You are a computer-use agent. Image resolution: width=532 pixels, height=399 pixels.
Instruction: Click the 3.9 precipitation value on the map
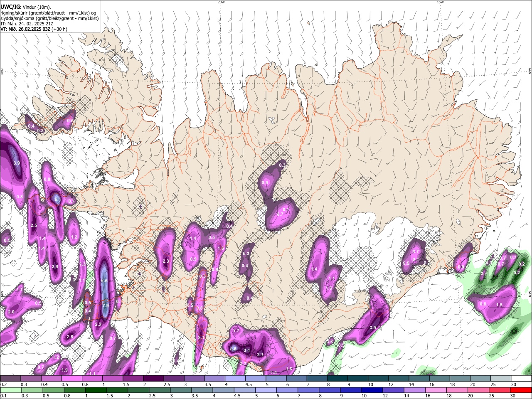17,163
